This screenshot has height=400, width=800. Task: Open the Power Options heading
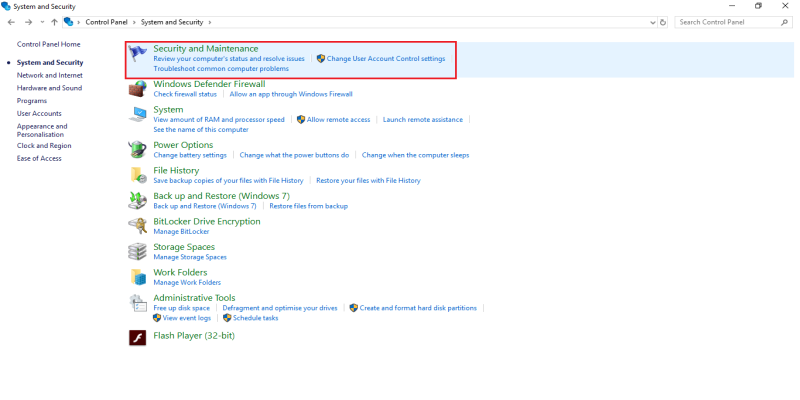[x=183, y=145]
